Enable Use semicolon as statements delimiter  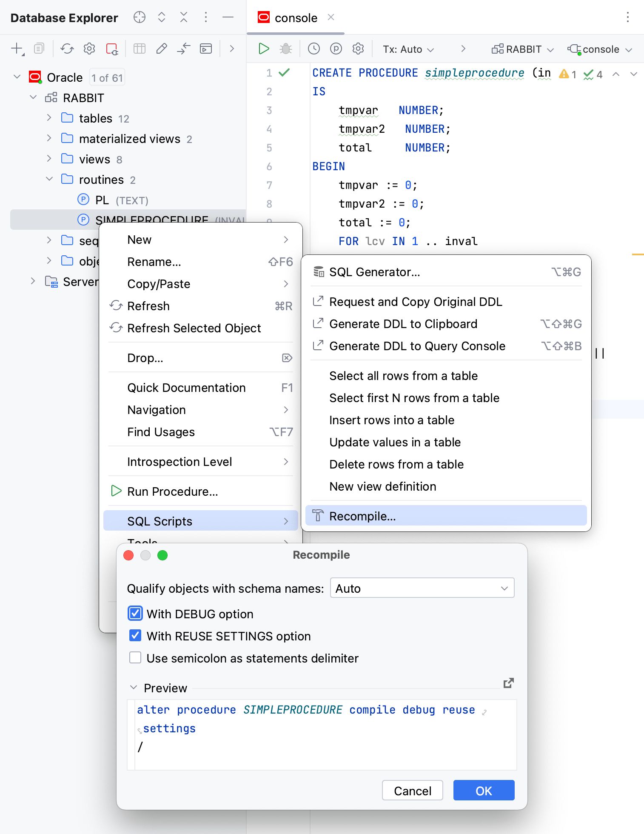point(135,658)
